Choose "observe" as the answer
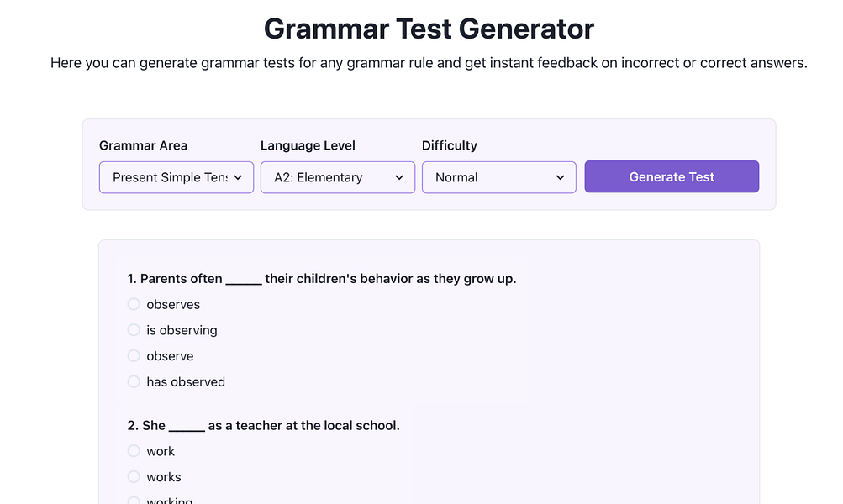This screenshot has width=843, height=504. (134, 356)
